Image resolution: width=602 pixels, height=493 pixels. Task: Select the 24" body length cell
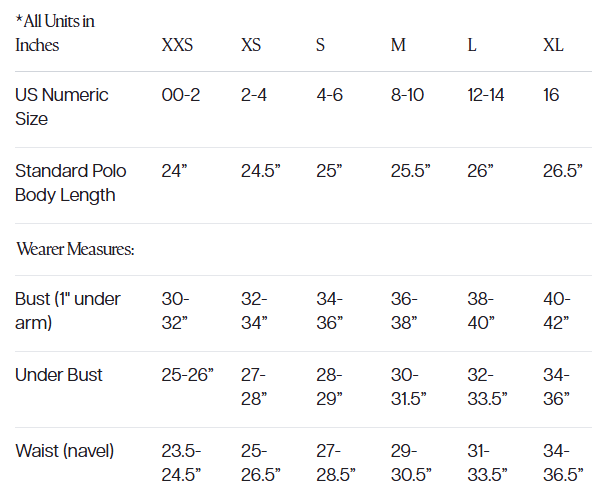tap(175, 171)
